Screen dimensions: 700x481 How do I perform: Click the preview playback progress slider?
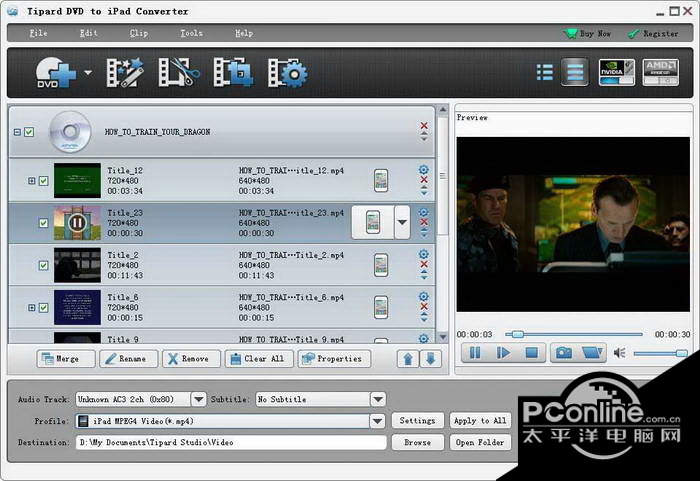[575, 334]
